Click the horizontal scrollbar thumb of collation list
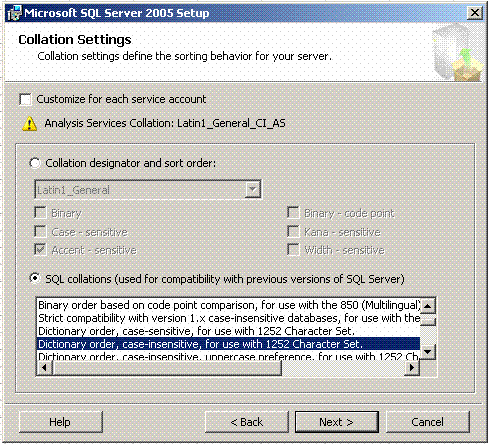488x444 pixels. point(167,368)
